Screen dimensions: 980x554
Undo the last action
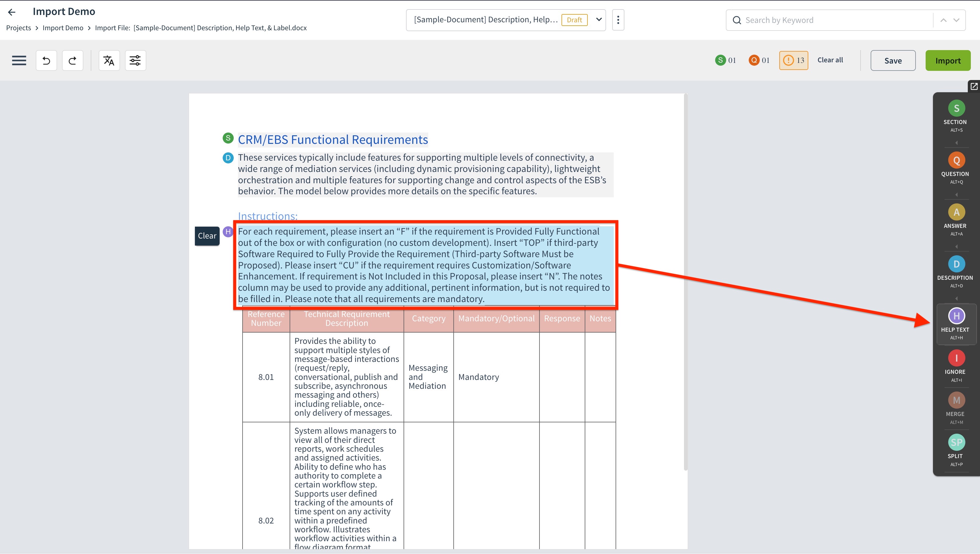tap(46, 60)
